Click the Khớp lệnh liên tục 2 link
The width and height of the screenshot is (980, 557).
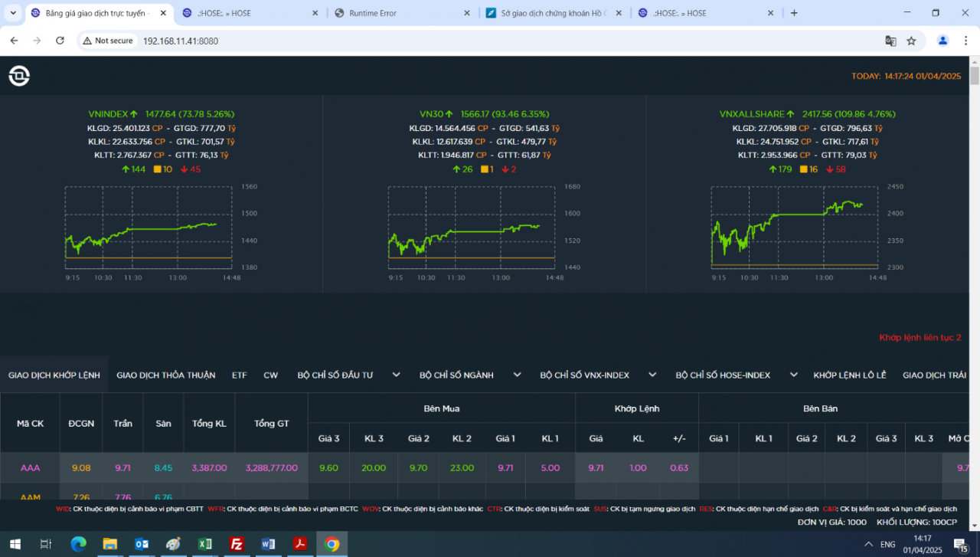[920, 336]
